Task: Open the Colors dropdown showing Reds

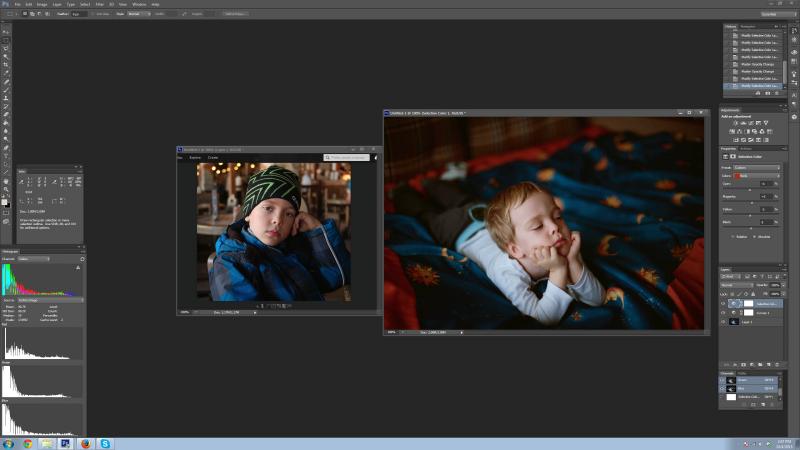Action: (757, 176)
